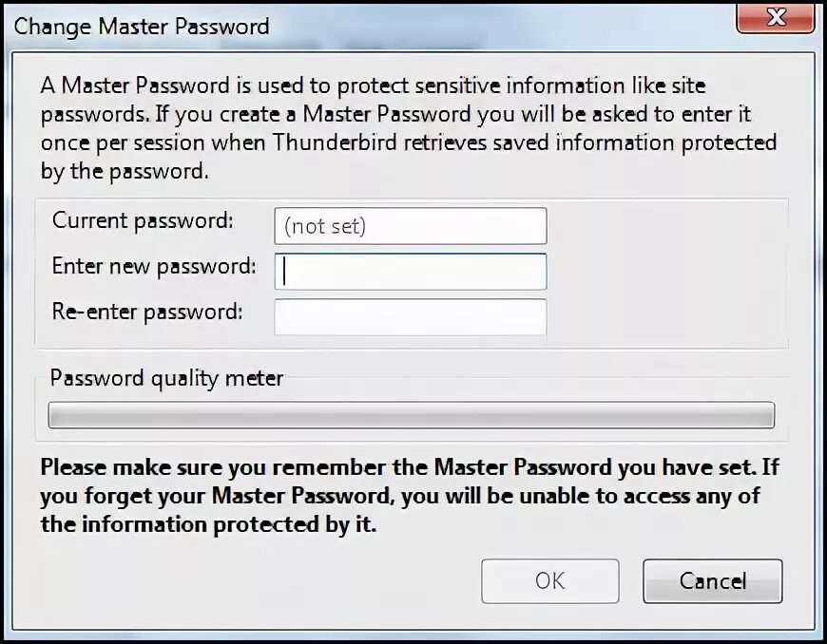Click the left end of the quality meter bar
This screenshot has height=644, width=827.
(x=59, y=415)
